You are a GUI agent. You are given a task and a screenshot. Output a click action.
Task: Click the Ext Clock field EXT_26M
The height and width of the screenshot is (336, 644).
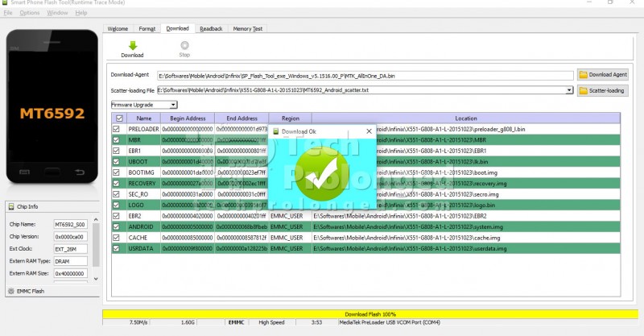point(70,249)
